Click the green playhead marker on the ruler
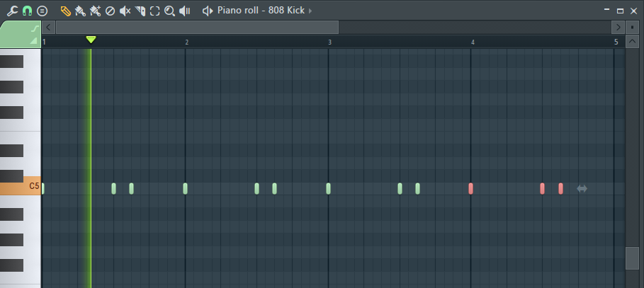 (x=91, y=40)
